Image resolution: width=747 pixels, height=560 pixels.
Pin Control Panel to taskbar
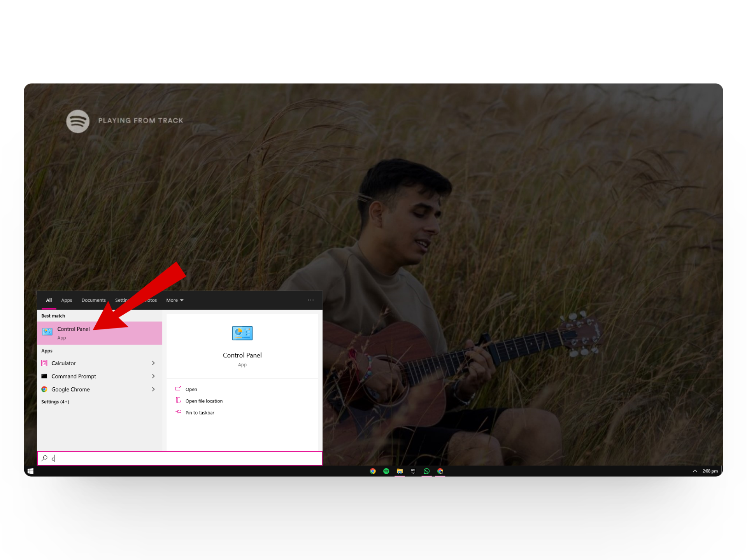200,413
